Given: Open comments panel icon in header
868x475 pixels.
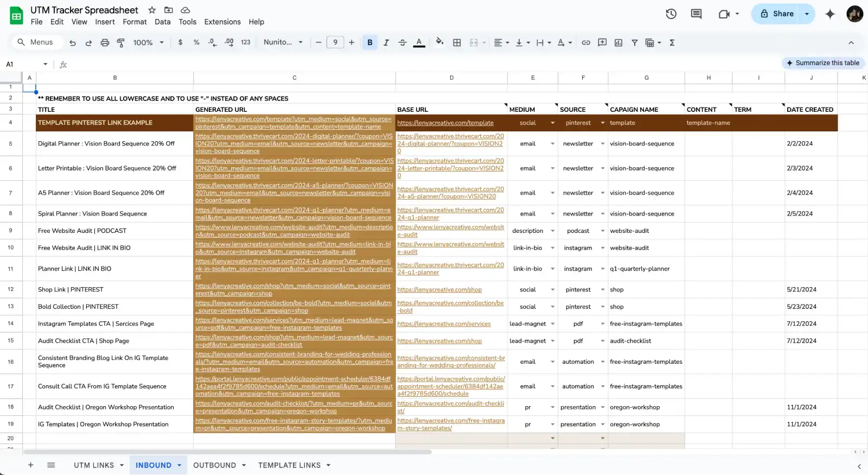Looking at the screenshot, I should (x=697, y=14).
